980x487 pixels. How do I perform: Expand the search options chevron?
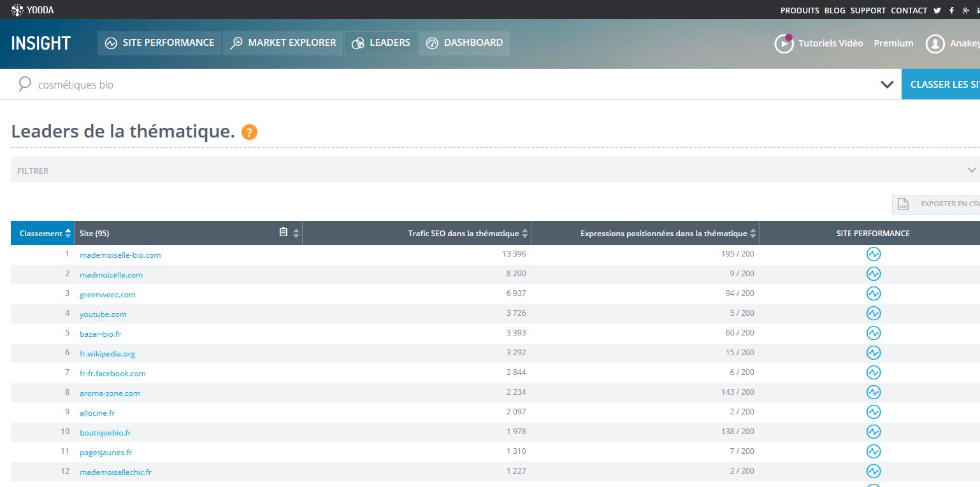pos(887,84)
